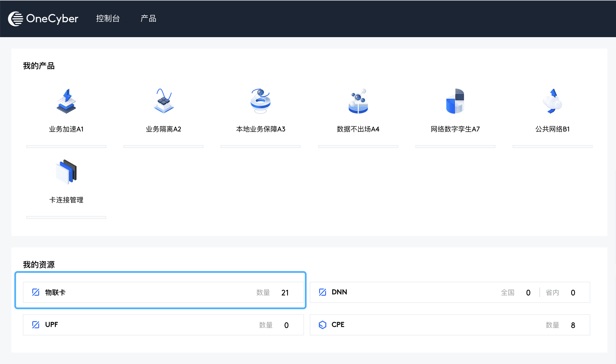Open the 卡连接管理 card icon
Screen dimensions: 616x364
click(x=66, y=172)
